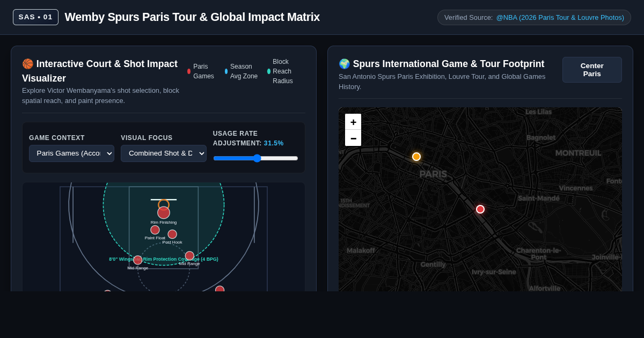Click the Mid Range marker above the right label
644x338 pixels.
point(189,255)
